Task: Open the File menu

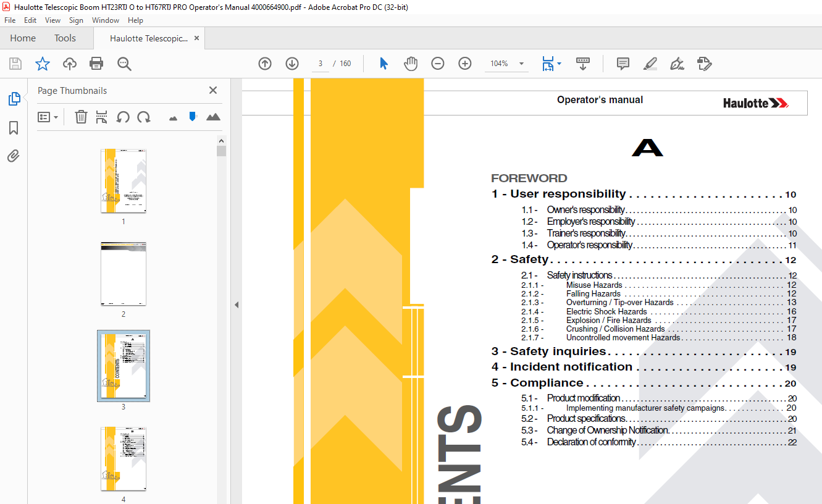Action: pos(10,20)
